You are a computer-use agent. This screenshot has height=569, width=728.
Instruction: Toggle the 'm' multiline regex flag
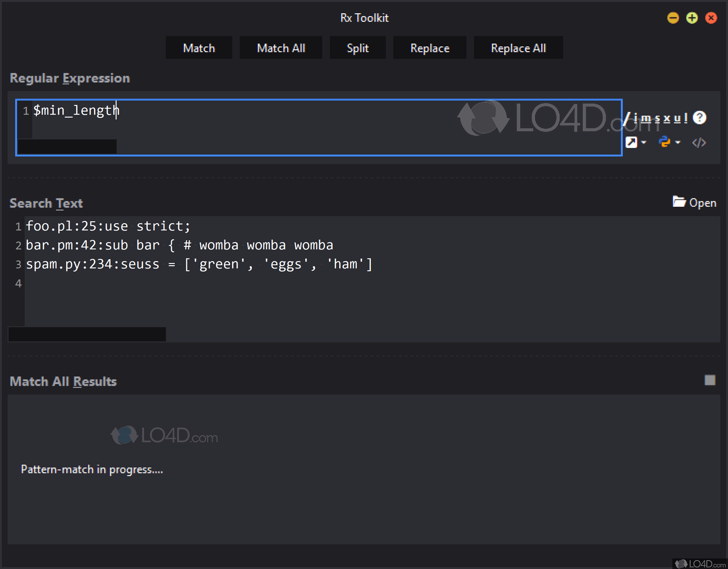point(646,118)
